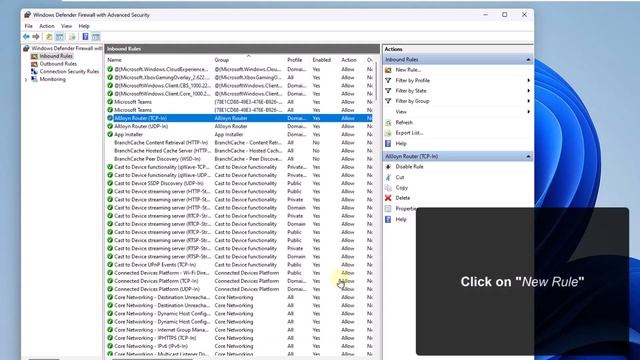Viewport: 640px width, 360px height.
Task: Select Connected Devices Platform (UDP-In) rule
Action: pos(239,289)
